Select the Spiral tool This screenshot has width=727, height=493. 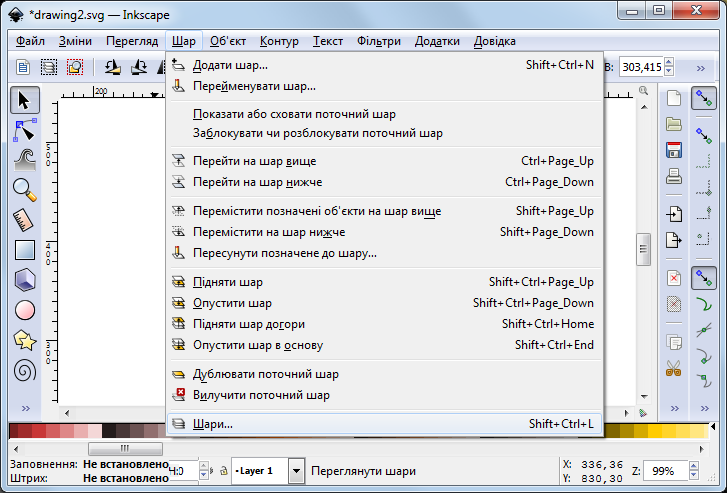point(25,370)
